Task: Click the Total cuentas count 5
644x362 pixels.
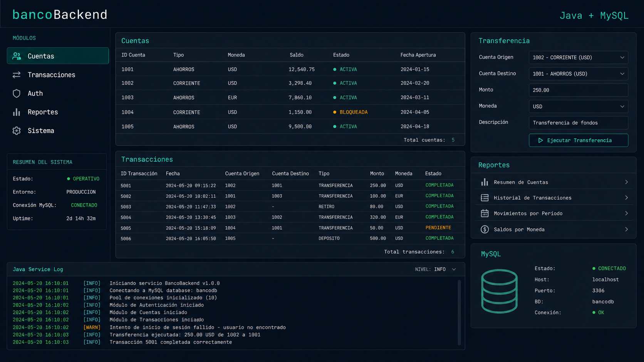Action: click(x=453, y=140)
